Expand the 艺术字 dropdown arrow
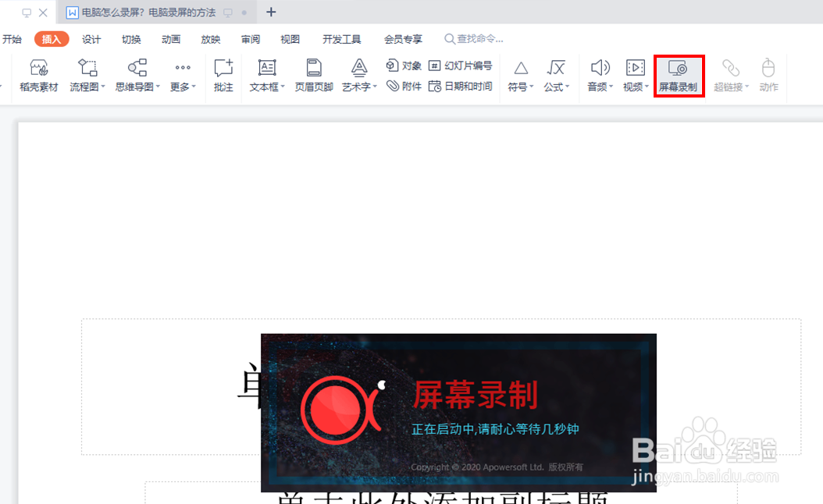Viewport: 823px width, 504px height. pos(375,87)
